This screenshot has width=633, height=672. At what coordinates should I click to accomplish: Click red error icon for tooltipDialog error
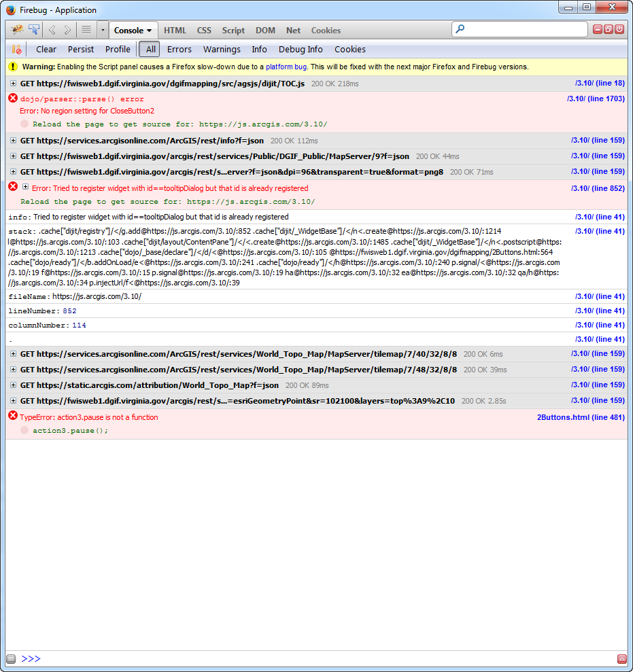pyautogui.click(x=13, y=186)
